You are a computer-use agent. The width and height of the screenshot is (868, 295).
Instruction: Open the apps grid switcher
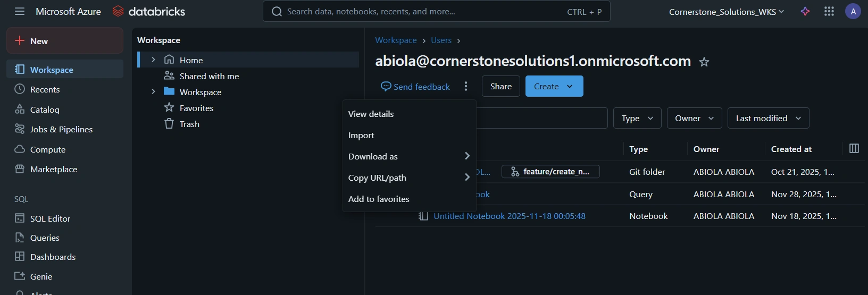click(829, 11)
